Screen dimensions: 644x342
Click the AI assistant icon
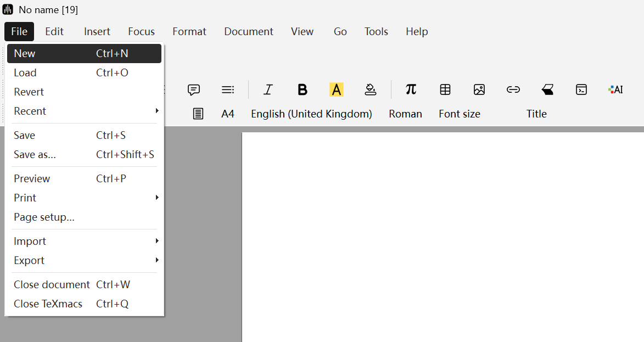pos(615,89)
